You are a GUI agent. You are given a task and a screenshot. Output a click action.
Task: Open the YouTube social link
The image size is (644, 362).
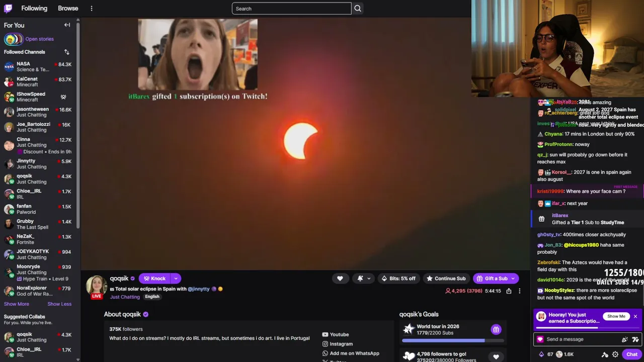(336, 334)
